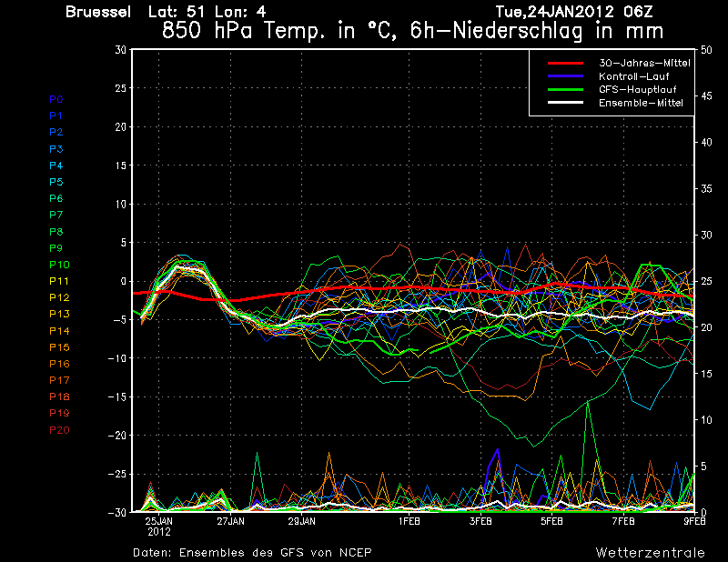Click the Wetterzentrale source label

point(651,553)
